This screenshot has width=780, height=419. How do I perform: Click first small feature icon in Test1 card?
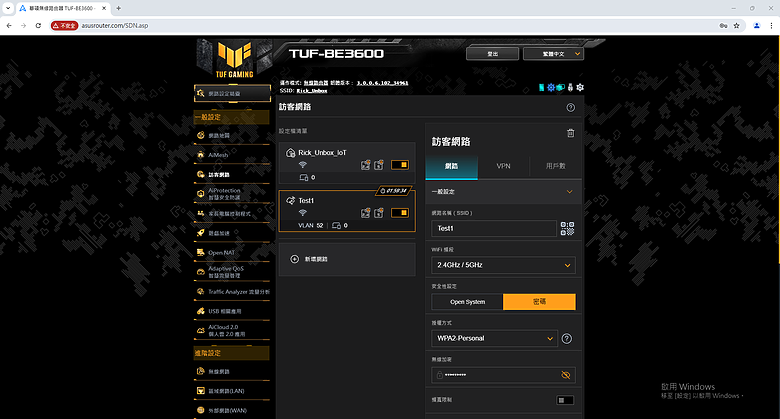click(366, 213)
